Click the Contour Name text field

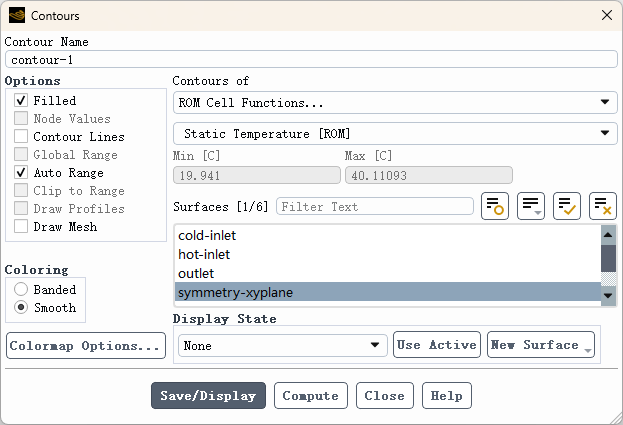(311, 60)
